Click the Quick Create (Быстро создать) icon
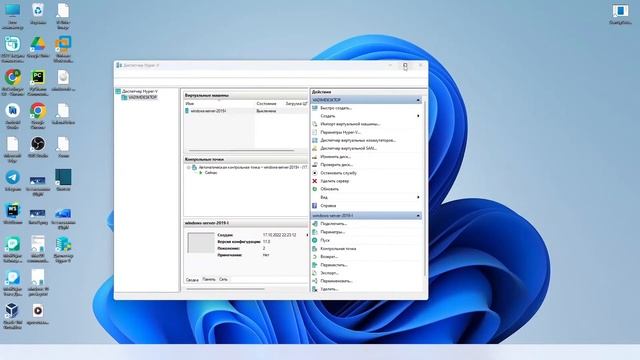 (x=315, y=108)
